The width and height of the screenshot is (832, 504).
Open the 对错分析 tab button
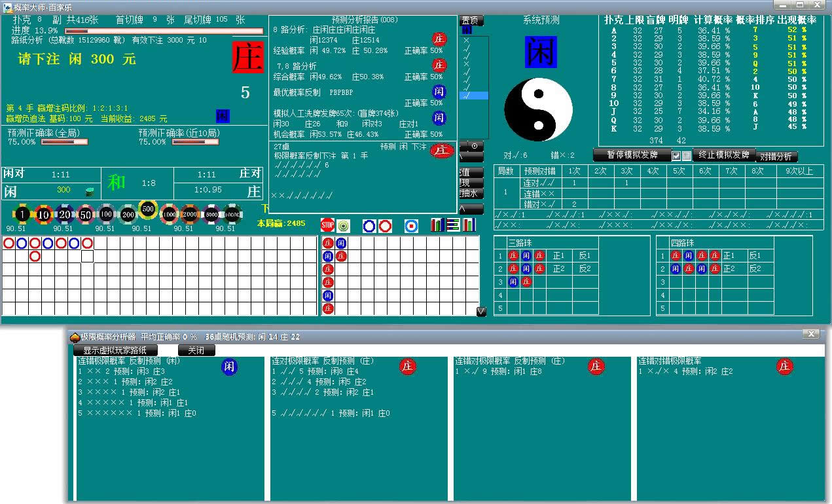[x=777, y=157]
